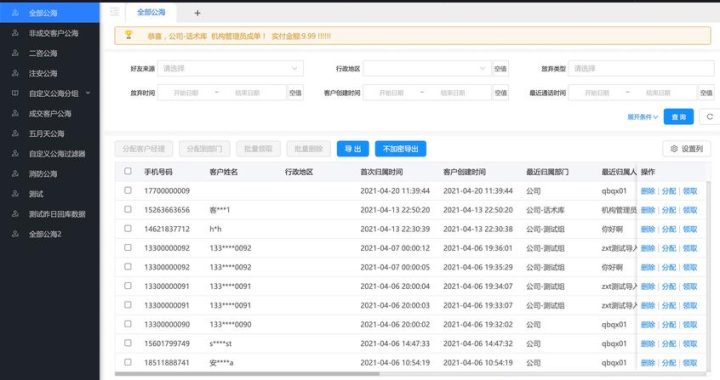Viewport: 720px width, 380px height.
Task: Click the 放弃时间 end date field
Action: click(248, 93)
